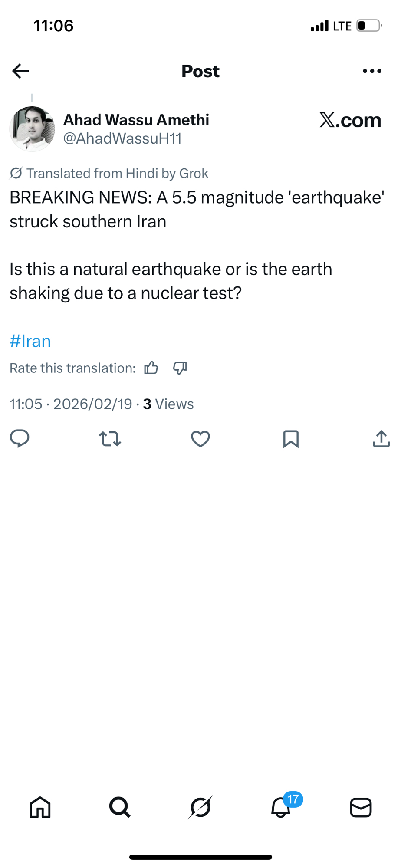Image resolution: width=401 pixels, height=868 pixels.
Task: Tap the Ahad Wassu Amethi display name
Action: (136, 120)
